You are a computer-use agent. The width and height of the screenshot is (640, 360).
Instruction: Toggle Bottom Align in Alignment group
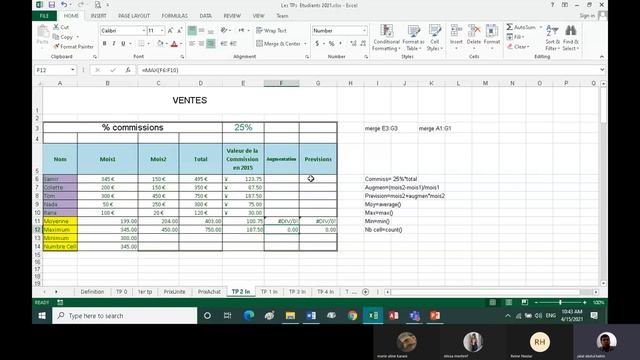(211, 31)
